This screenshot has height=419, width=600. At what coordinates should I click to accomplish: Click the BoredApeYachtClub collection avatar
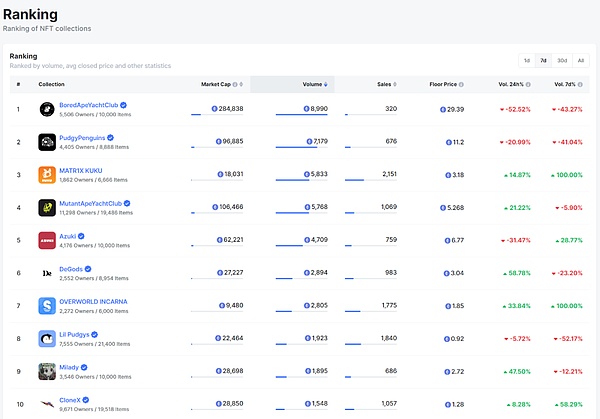tap(46, 109)
